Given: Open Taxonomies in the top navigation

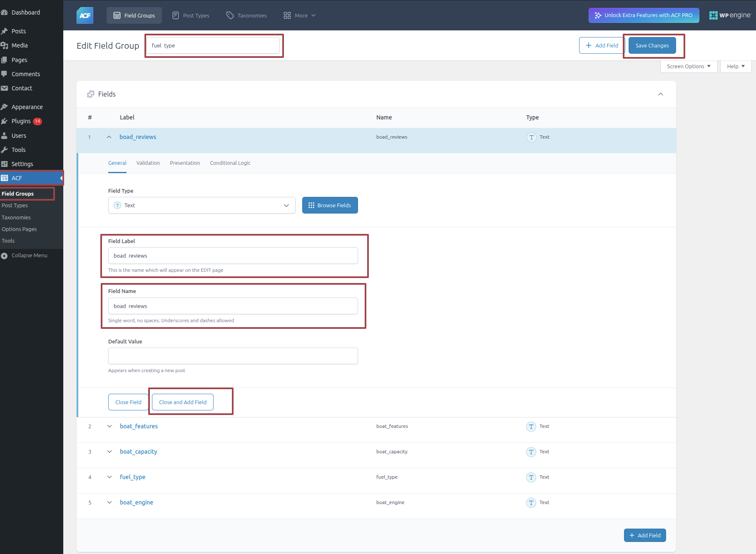Looking at the screenshot, I should pos(246,15).
